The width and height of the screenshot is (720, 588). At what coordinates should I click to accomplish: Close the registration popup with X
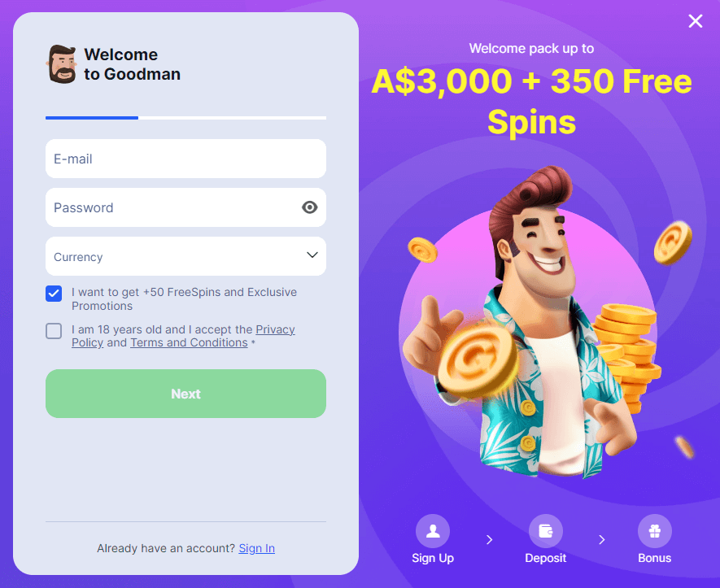coord(696,21)
